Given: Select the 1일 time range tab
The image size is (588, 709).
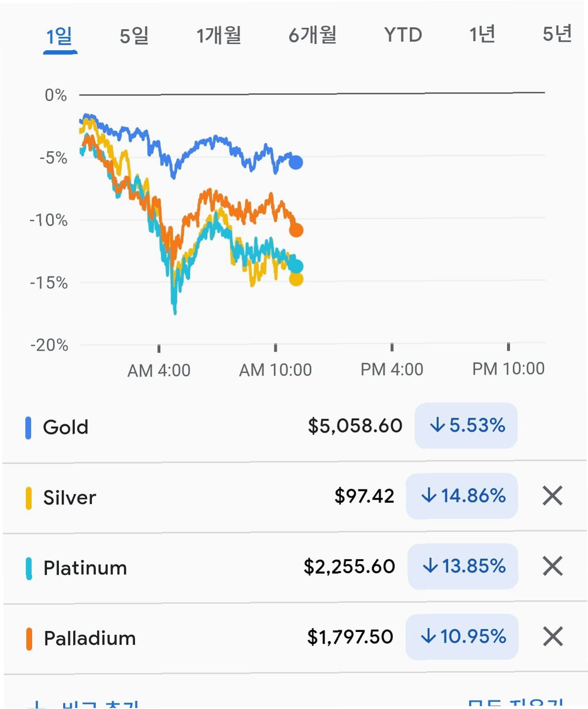Looking at the screenshot, I should coord(59,36).
